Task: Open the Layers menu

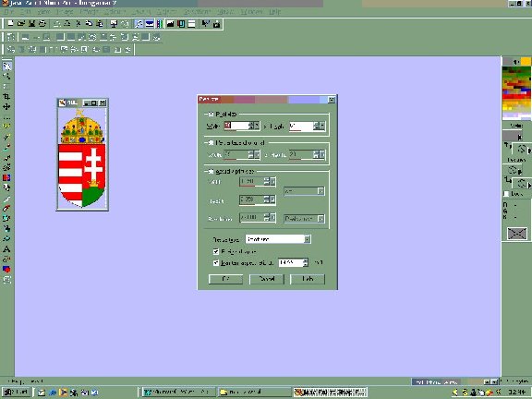Action: coord(140,12)
